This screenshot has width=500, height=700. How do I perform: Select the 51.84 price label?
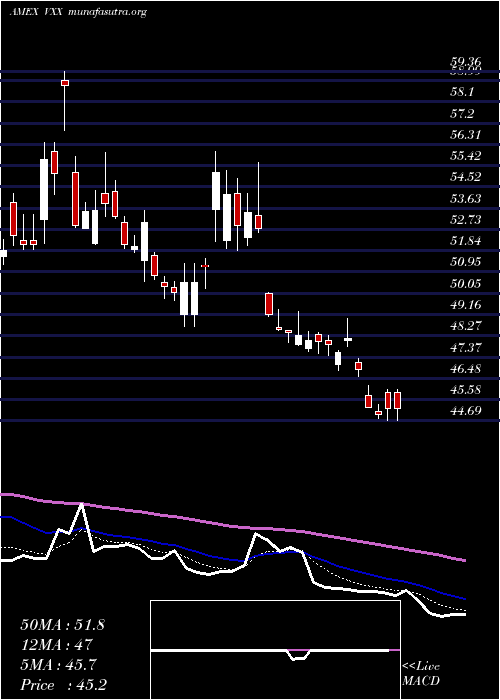point(466,241)
